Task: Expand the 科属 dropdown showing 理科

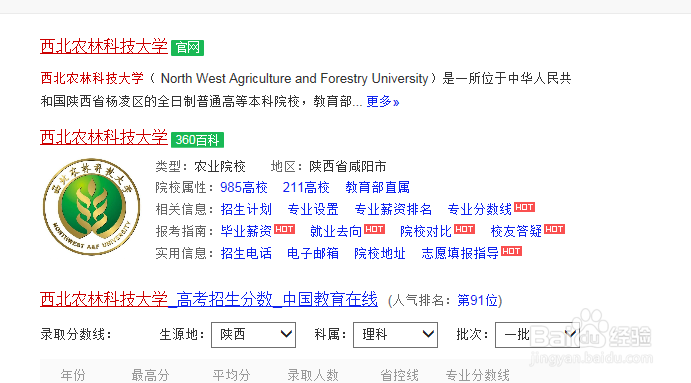Action: point(395,335)
